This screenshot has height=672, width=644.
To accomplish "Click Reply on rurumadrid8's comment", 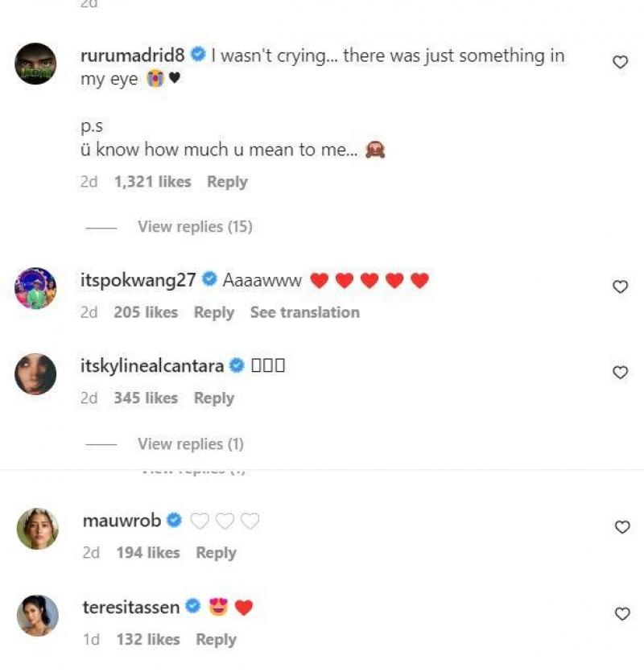I will (x=227, y=181).
